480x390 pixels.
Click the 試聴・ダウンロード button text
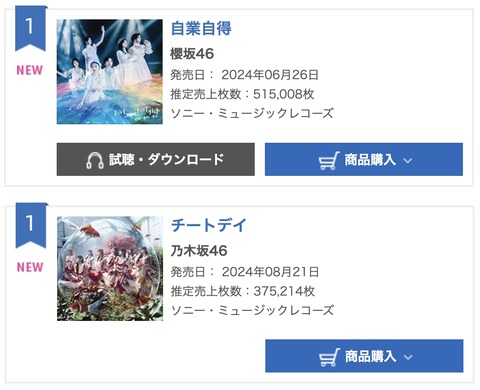(x=167, y=160)
